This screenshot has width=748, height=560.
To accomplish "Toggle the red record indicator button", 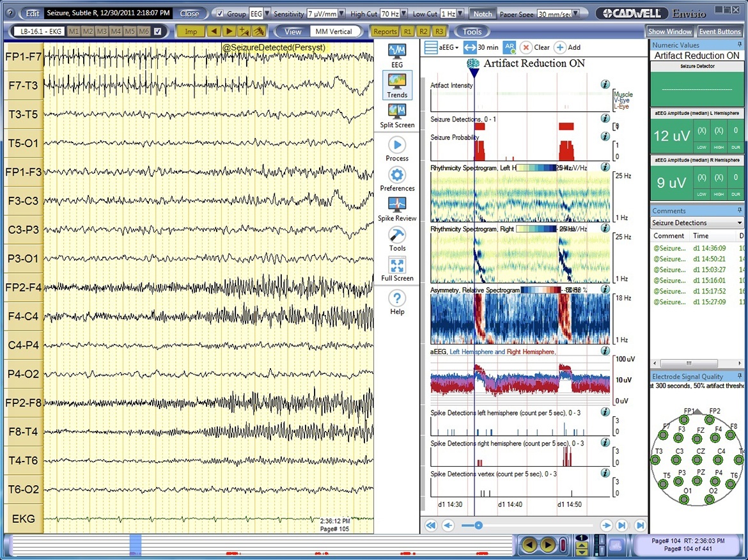I will point(563,544).
